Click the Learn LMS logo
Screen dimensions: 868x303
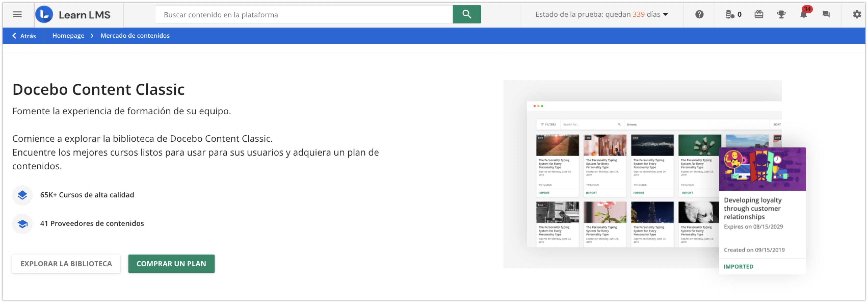(73, 15)
